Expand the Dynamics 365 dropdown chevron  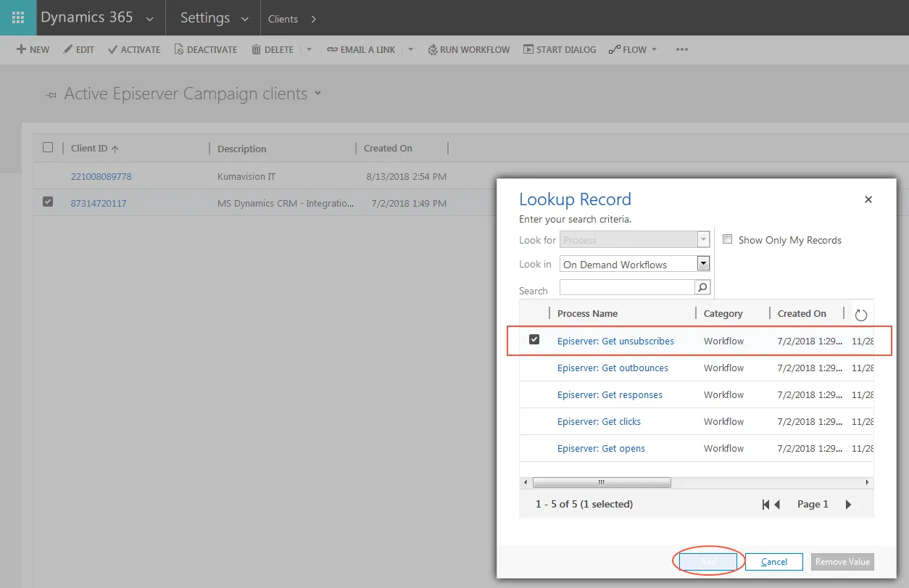point(150,20)
